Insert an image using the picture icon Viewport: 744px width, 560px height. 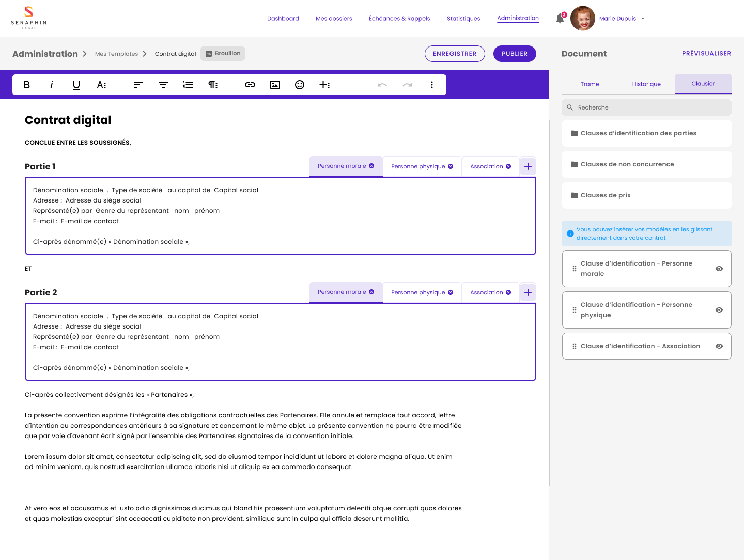275,85
